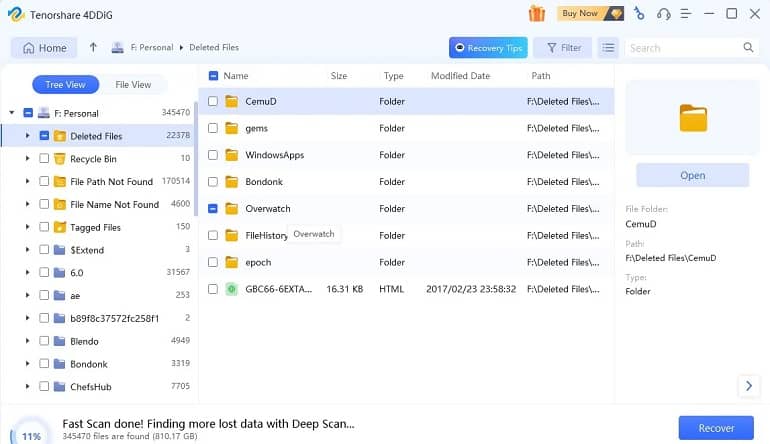The width and height of the screenshot is (770, 444).
Task: Check the Tagged Files checkbox
Action: (44, 226)
